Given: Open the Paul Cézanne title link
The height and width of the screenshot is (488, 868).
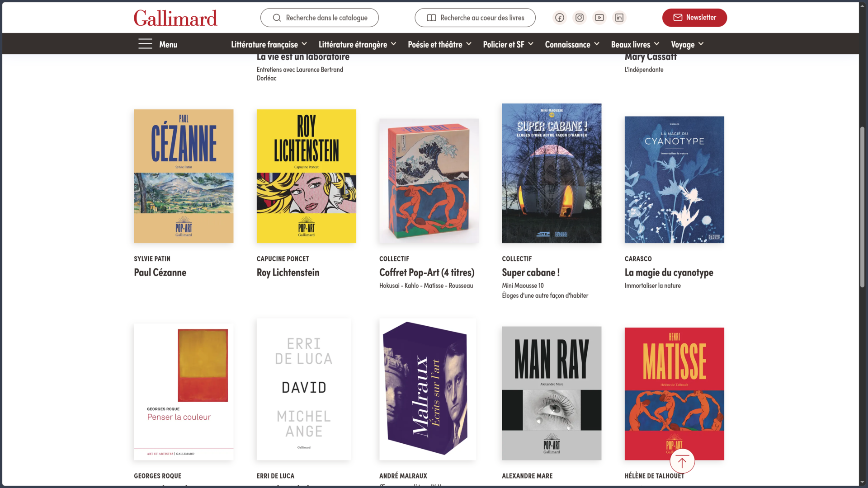Looking at the screenshot, I should [160, 272].
